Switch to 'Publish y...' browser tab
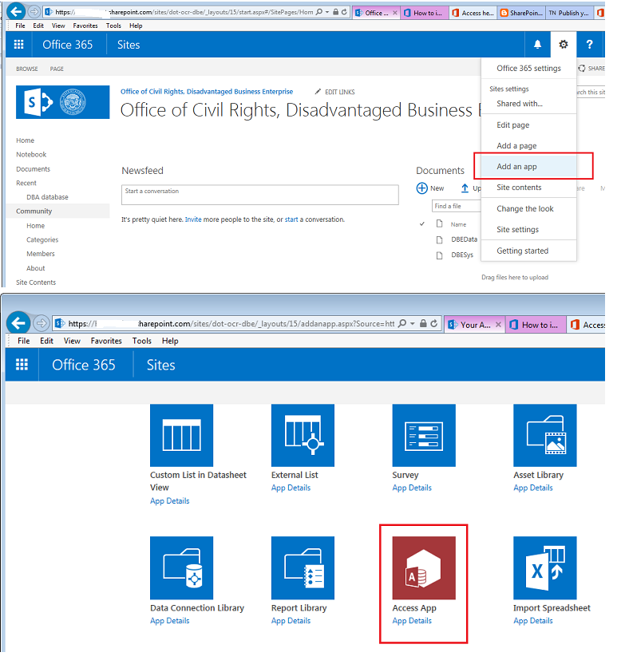This screenshot has height=672, width=629. (x=570, y=13)
